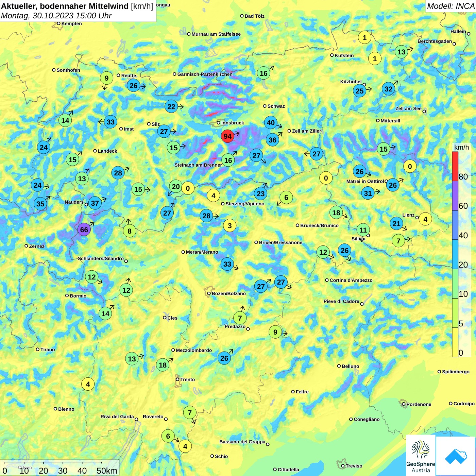Select the 32 wind marker near Kitzbühel

point(388,89)
